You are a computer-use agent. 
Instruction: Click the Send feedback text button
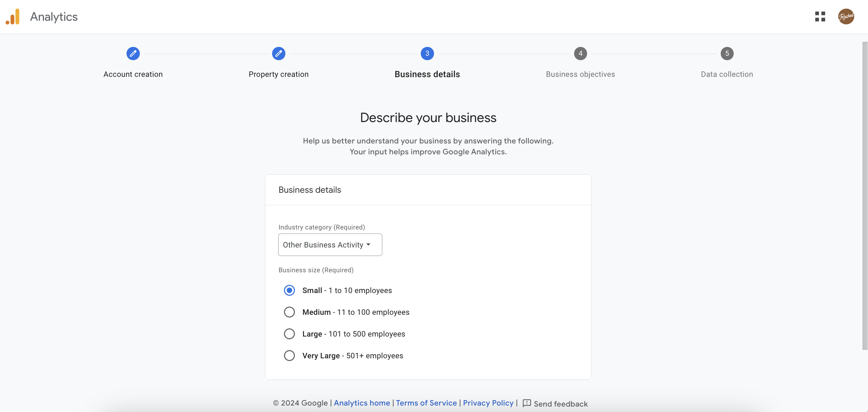tap(561, 404)
